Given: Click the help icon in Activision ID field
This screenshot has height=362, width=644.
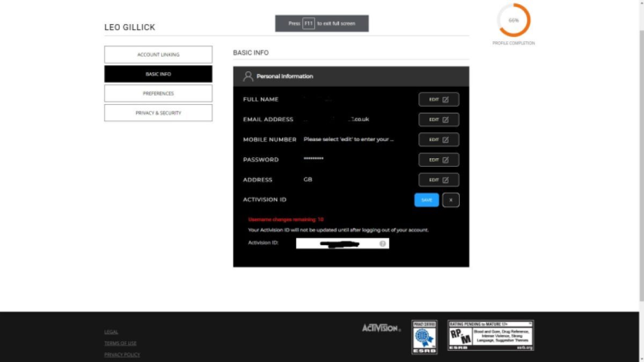Looking at the screenshot, I should coord(383,243).
